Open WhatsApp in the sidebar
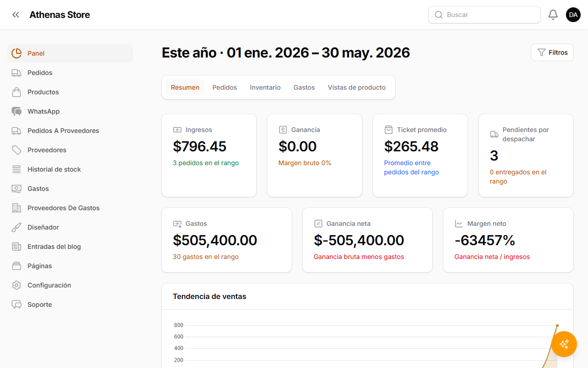The image size is (588, 368). [x=70, y=111]
